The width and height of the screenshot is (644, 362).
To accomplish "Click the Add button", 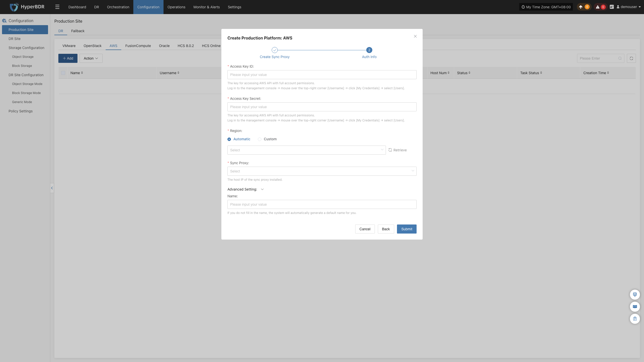I will pos(68,58).
